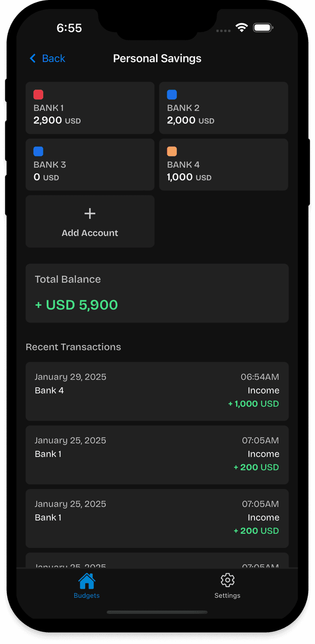
Task: Tap the Back link at top left
Action: [x=47, y=58]
